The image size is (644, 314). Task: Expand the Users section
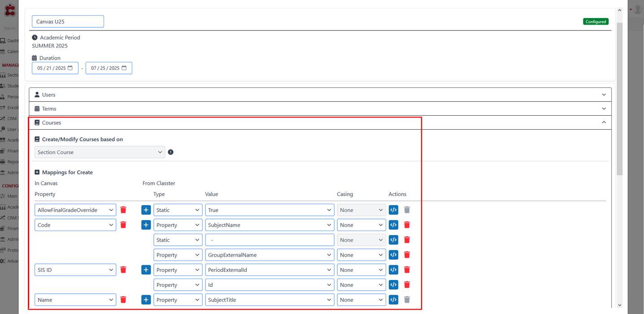(x=320, y=95)
